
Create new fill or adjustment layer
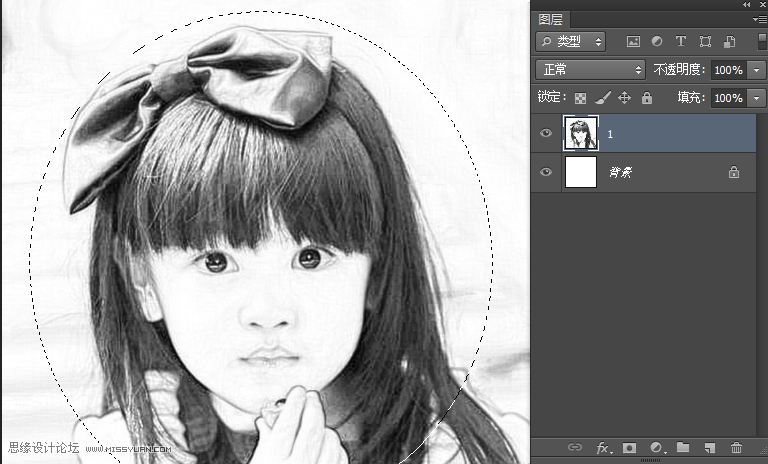(656, 447)
